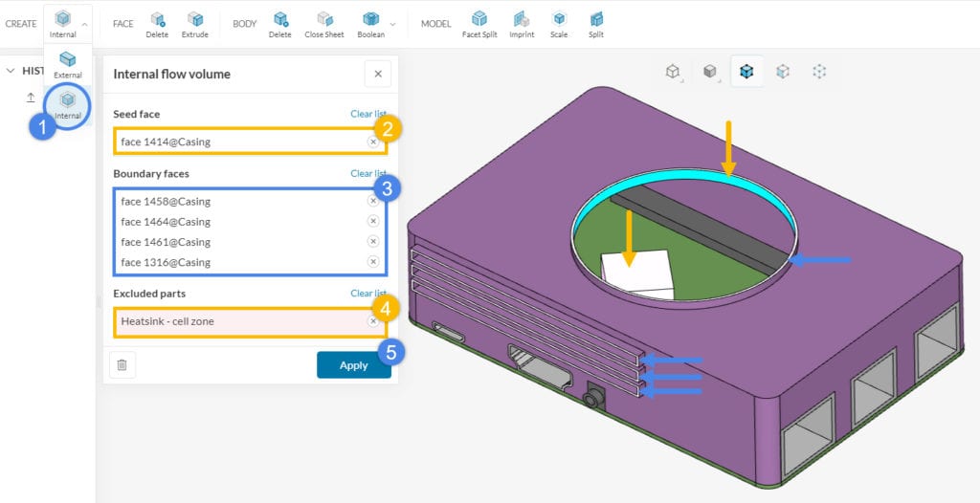Select the face 1458@Casing entry
This screenshot has width=980, height=503.
[250, 201]
